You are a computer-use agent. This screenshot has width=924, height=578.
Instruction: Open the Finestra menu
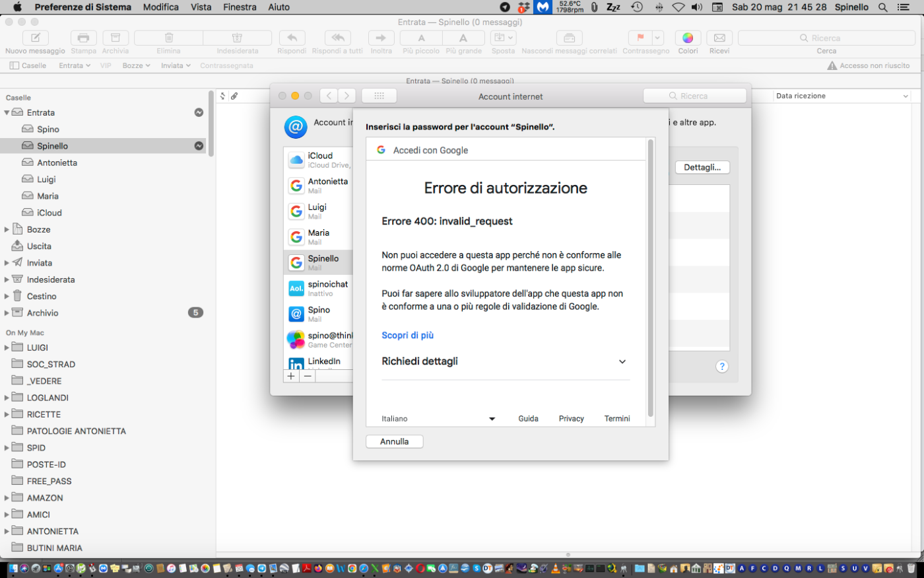240,7
